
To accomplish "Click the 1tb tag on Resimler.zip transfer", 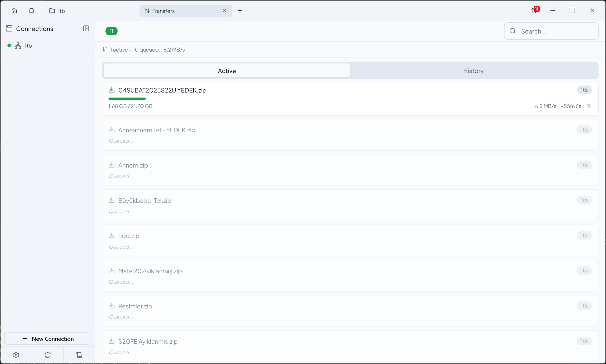I will coord(584,306).
